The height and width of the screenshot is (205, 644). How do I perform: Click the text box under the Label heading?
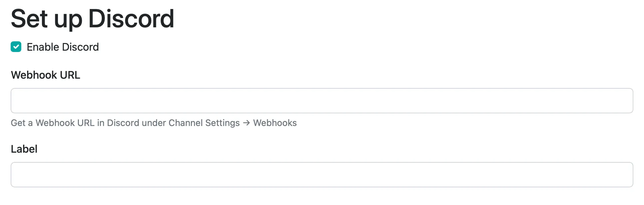tap(322, 175)
